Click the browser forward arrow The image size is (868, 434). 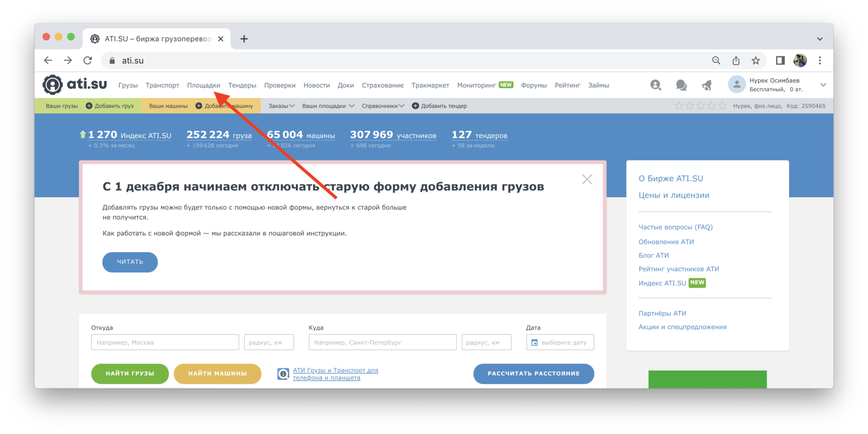click(x=68, y=60)
